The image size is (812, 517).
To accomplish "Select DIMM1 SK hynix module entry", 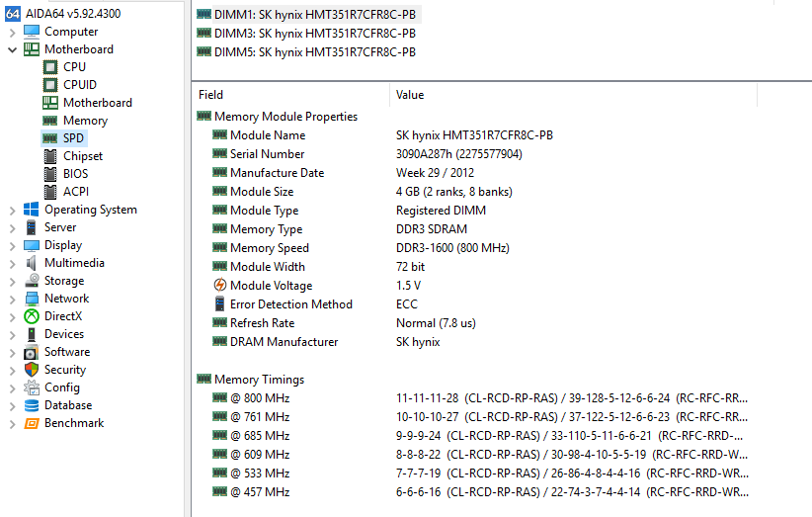I will [307, 15].
